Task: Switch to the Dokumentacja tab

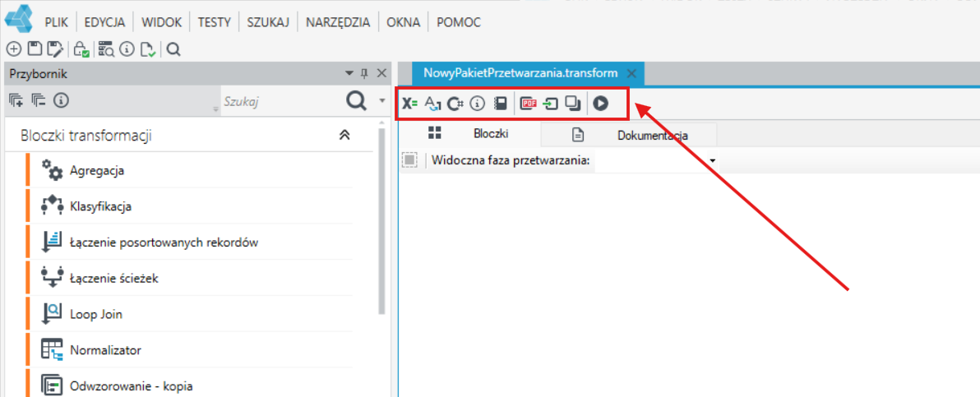Action: [x=630, y=134]
